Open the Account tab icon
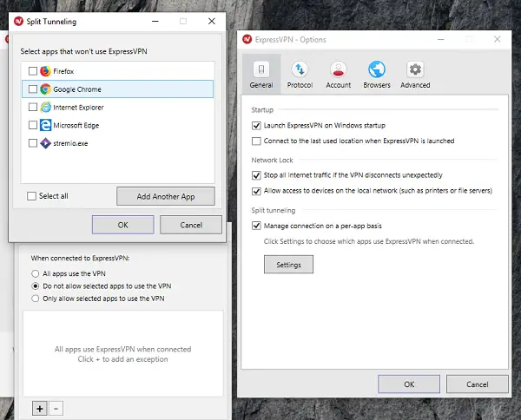The height and width of the screenshot is (420, 521). tap(339, 69)
